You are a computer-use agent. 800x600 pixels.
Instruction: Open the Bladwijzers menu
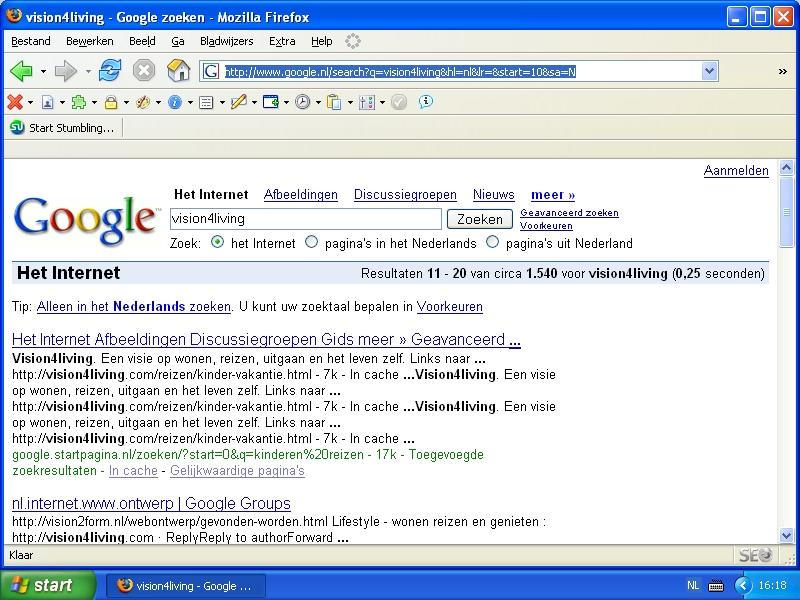pos(226,41)
